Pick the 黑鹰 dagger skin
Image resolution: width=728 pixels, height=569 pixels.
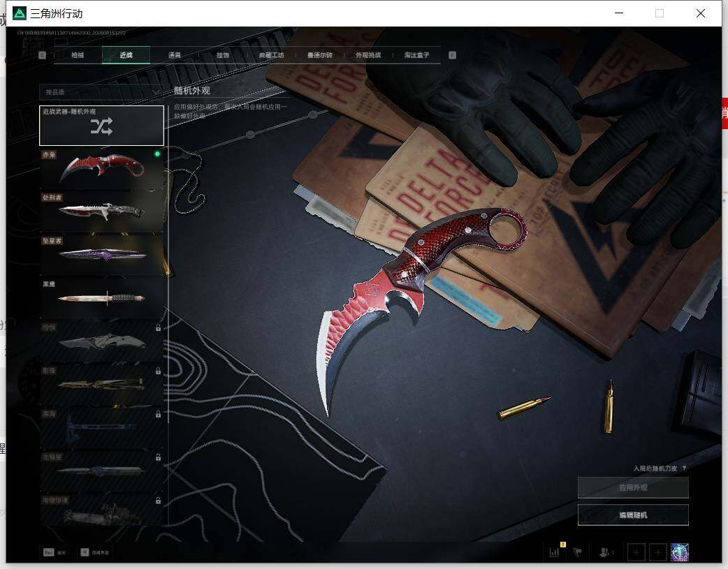point(102,297)
